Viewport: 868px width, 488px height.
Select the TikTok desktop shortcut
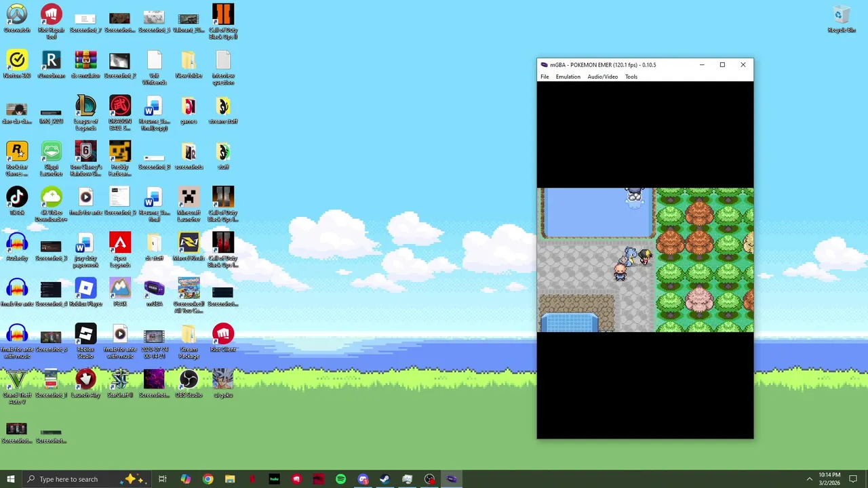17,201
